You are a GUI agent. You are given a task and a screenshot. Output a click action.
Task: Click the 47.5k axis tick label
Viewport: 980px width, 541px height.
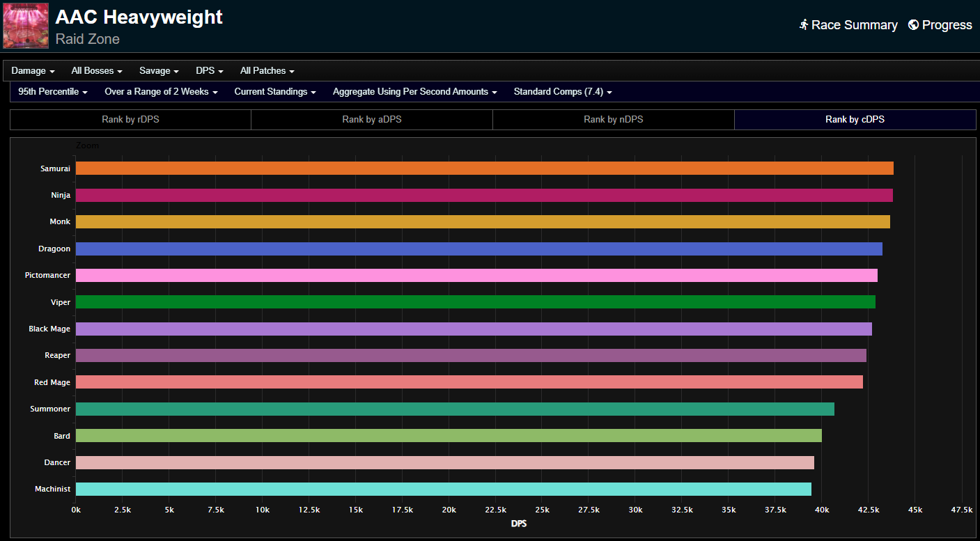(962, 510)
